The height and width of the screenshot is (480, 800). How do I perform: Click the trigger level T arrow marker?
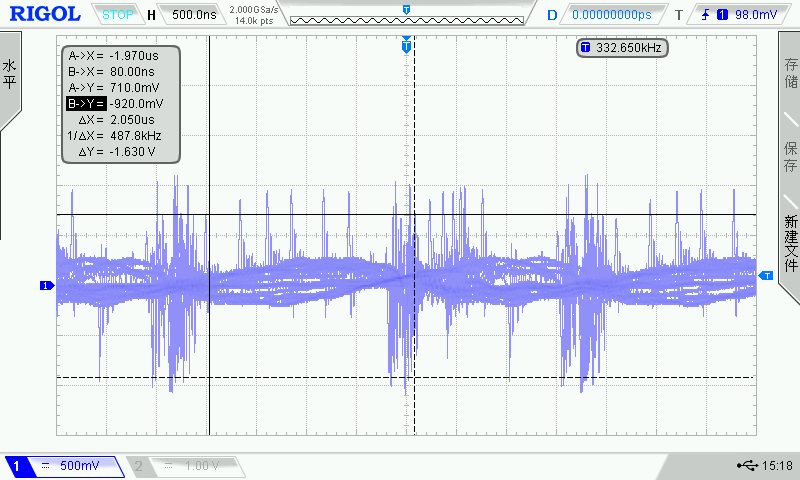[x=765, y=275]
